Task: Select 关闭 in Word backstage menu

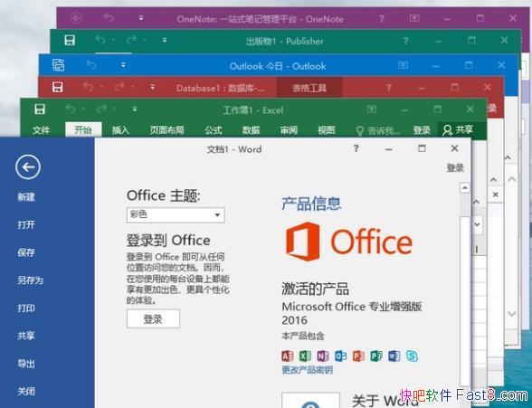Action: click(26, 391)
